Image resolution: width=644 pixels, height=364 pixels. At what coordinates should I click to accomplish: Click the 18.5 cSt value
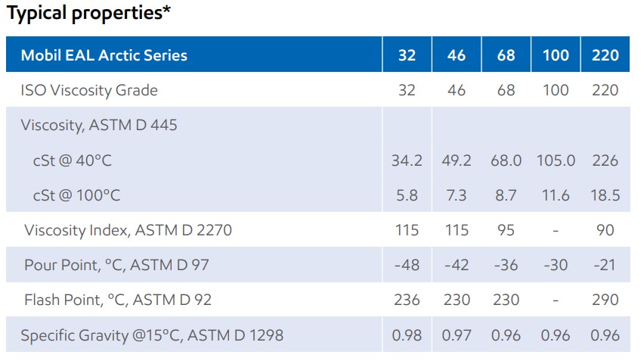pyautogui.click(x=605, y=195)
